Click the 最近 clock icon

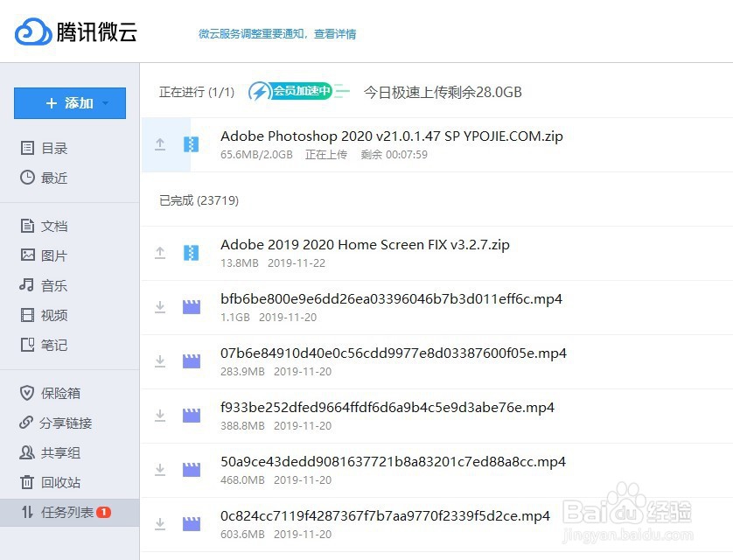27,177
